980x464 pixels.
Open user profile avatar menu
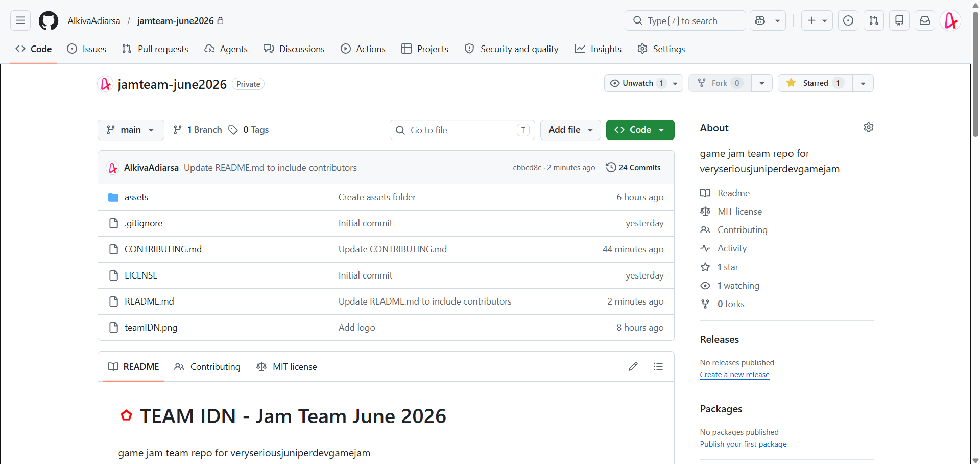(x=951, y=20)
